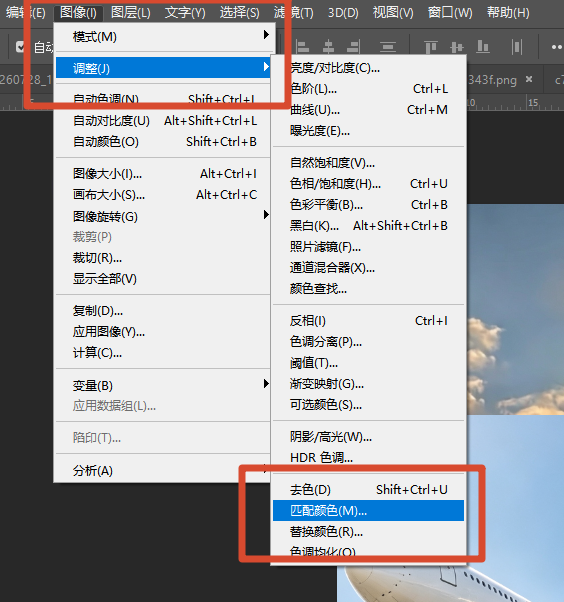Viewport: 564px width, 602px height.
Task: Choose the 复制(D)... menu item
Action: tap(163, 311)
